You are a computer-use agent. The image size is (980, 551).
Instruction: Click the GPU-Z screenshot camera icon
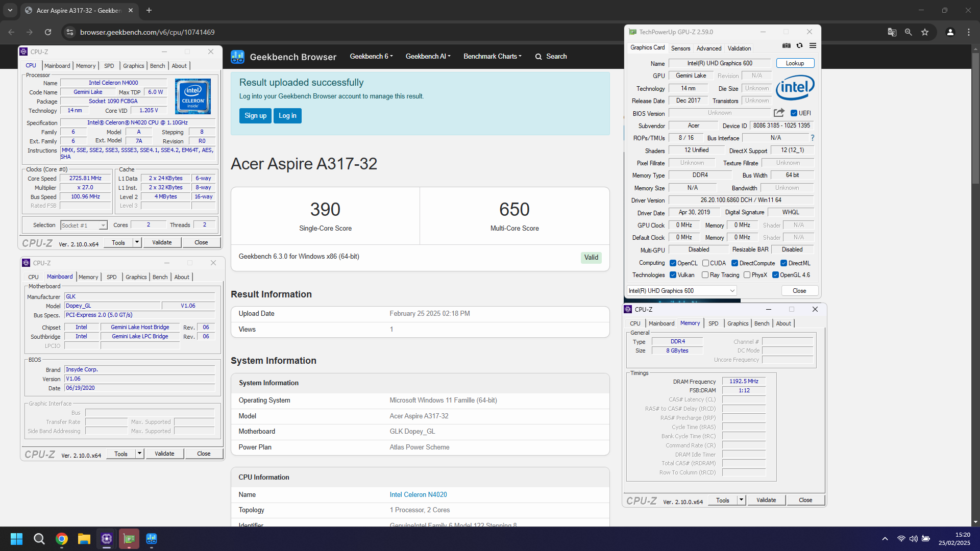point(787,46)
